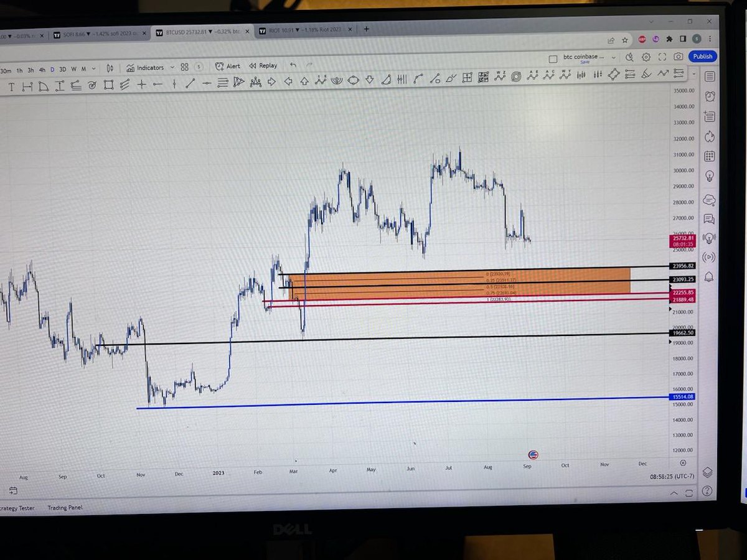This screenshot has height=560, width=747.
Task: Toggle the checkbox beside btc coinbase layout
Action: point(553,57)
